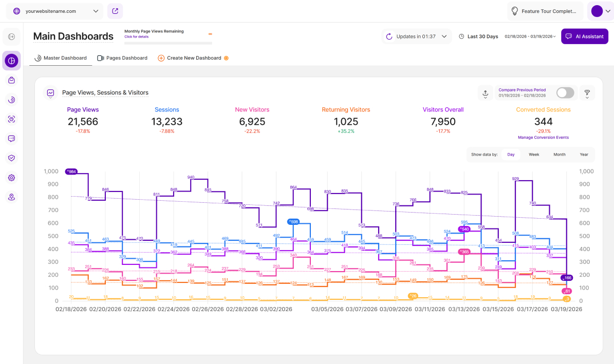Click the export upload icon on chart
The image size is (614, 364).
[x=485, y=93]
